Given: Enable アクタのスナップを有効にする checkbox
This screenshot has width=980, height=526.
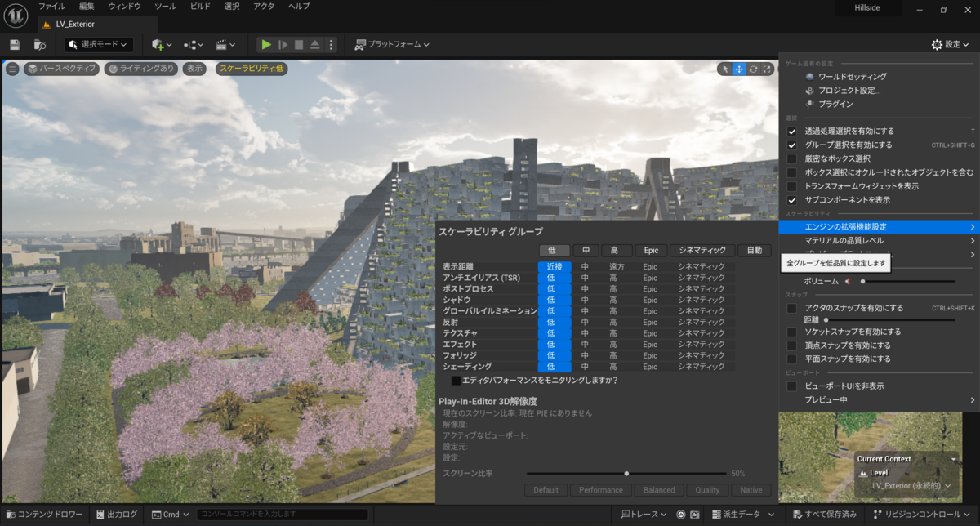Looking at the screenshot, I should click(791, 308).
